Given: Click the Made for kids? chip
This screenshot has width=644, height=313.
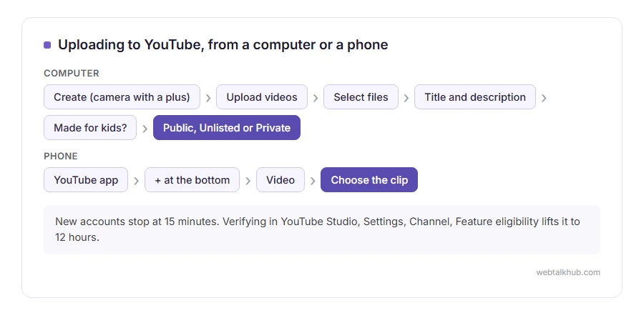Looking at the screenshot, I should (x=90, y=128).
